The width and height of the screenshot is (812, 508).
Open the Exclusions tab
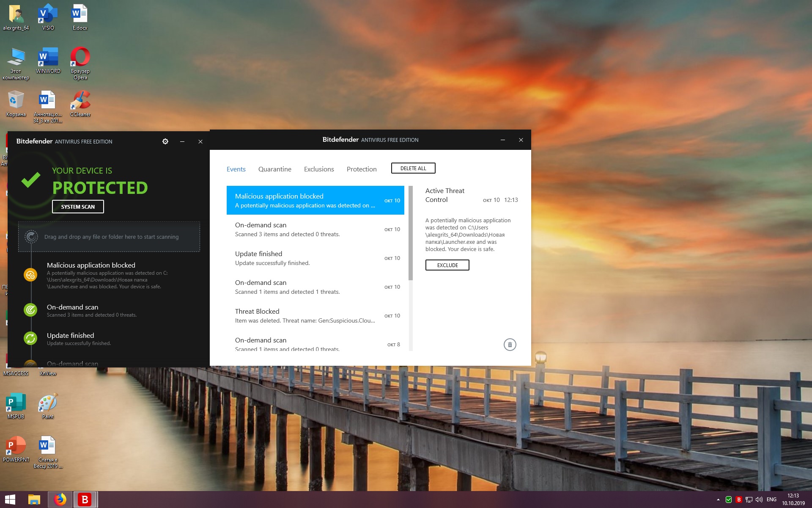tap(318, 169)
